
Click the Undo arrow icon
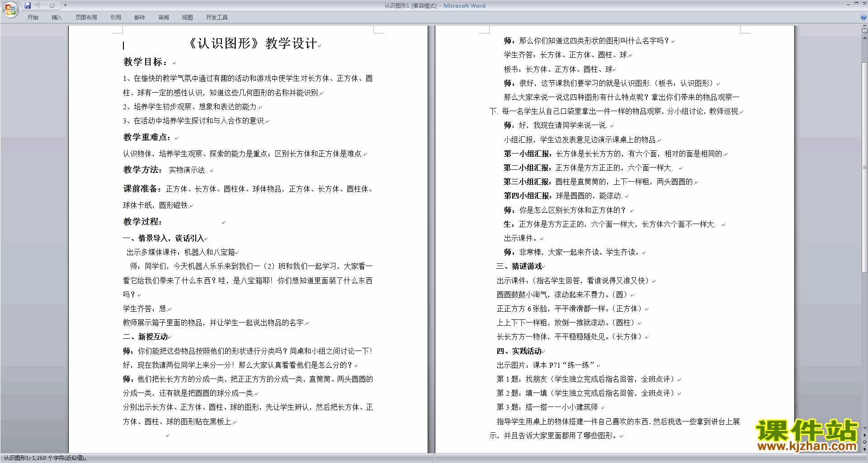click(x=37, y=5)
